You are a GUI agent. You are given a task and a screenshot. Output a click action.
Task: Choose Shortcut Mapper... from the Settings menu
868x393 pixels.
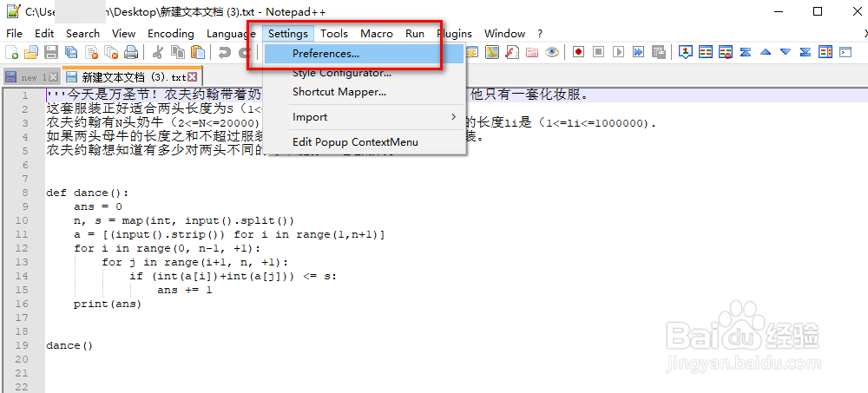pyautogui.click(x=364, y=92)
